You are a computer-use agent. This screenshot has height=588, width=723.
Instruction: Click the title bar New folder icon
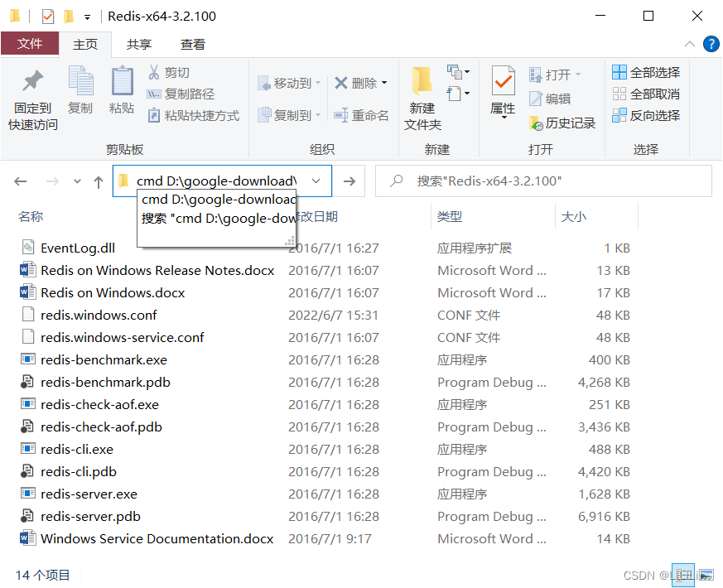pos(69,17)
